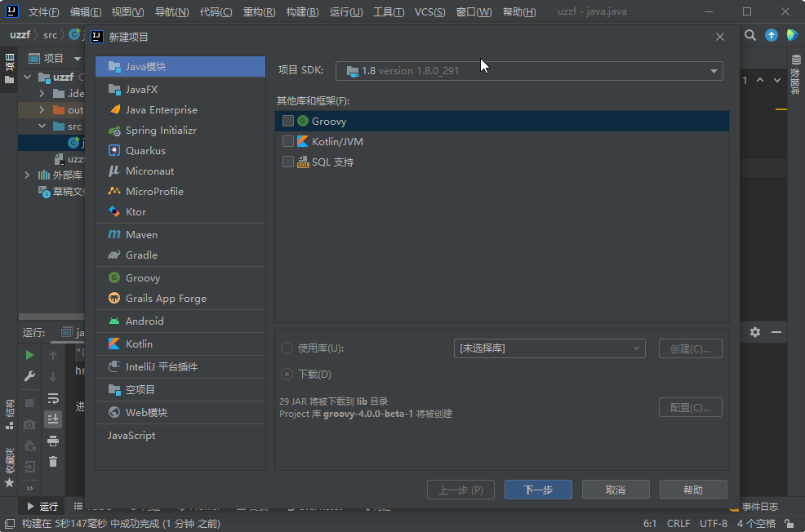805x532 pixels.
Task: Click the 4 个空格 indent setting
Action: click(756, 524)
